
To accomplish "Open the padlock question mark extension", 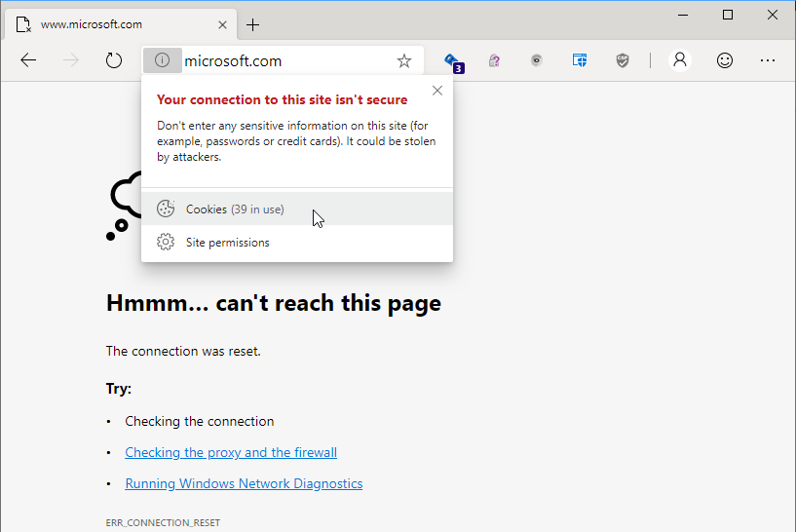I will point(495,60).
